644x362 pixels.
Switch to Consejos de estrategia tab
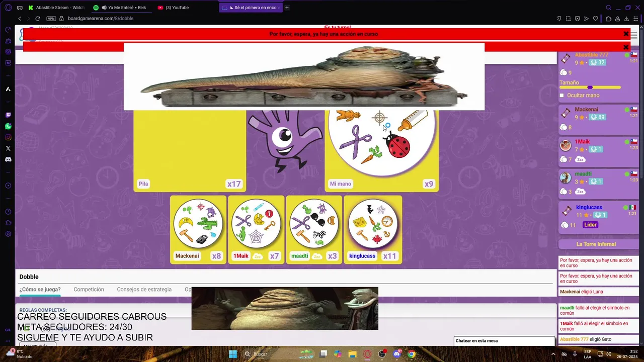(x=144, y=290)
